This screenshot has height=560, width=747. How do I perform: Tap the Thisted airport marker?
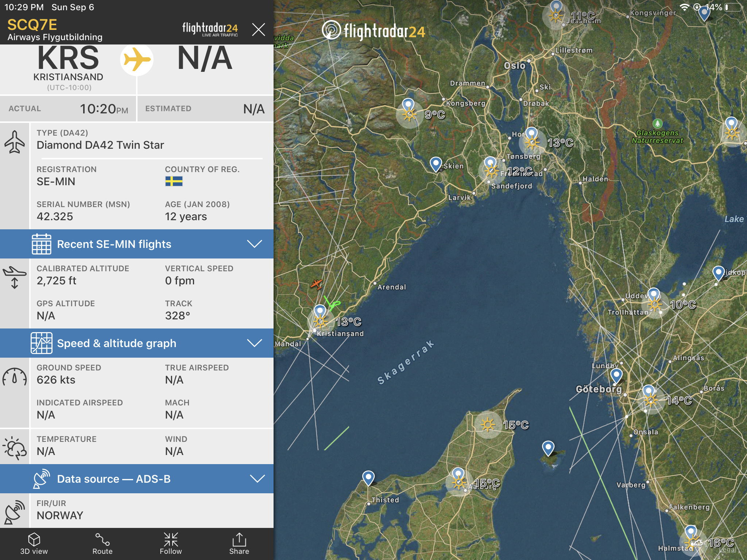point(368,477)
